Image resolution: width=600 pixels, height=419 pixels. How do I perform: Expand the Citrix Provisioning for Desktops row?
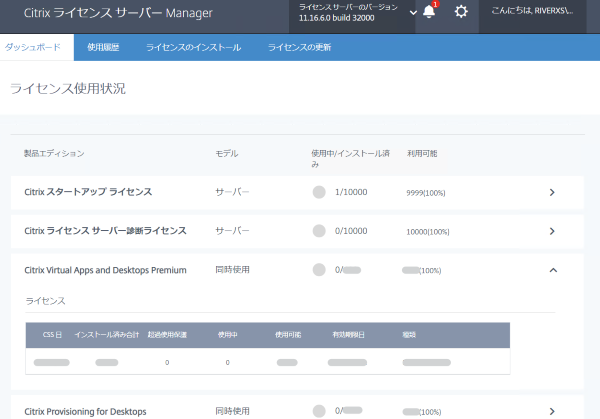[x=552, y=411]
